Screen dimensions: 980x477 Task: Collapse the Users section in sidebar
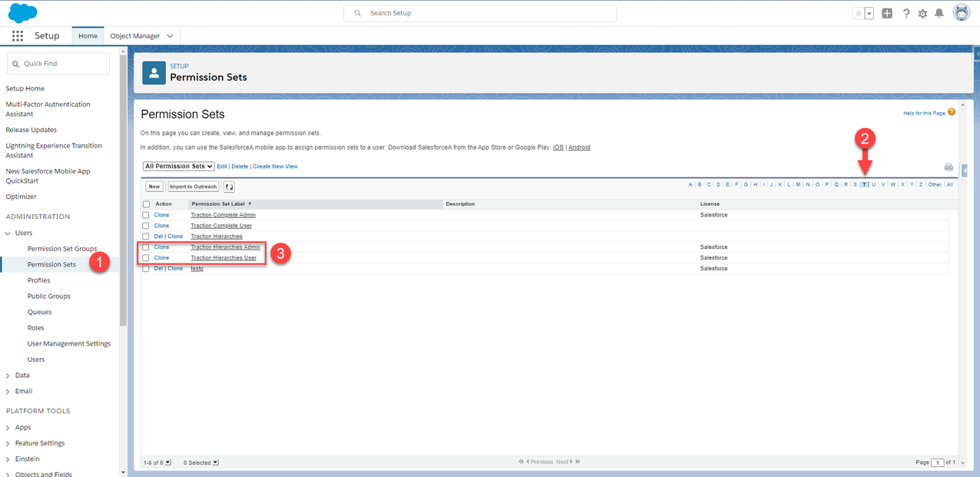point(8,233)
